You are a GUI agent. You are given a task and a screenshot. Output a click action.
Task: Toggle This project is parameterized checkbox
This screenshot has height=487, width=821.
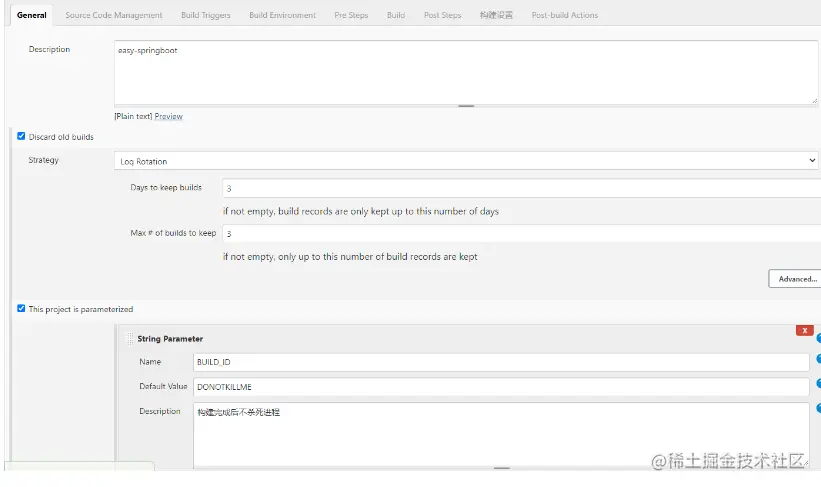point(21,308)
